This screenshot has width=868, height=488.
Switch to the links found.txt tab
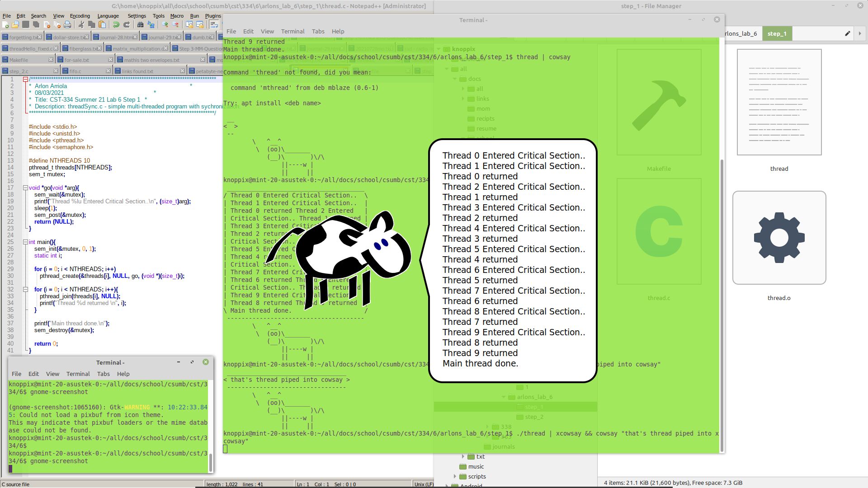149,71
